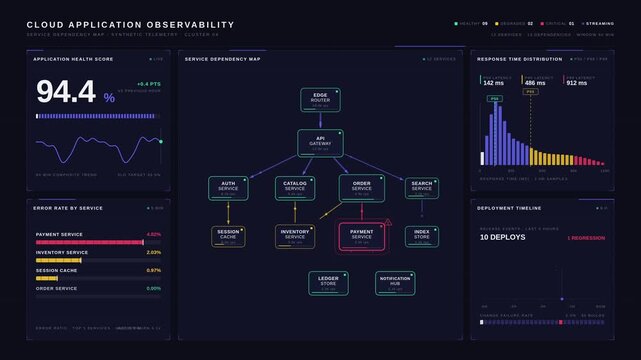Click the 4.02% error rate value
Image resolution: width=641 pixels, height=360 pixels.
click(x=154, y=235)
